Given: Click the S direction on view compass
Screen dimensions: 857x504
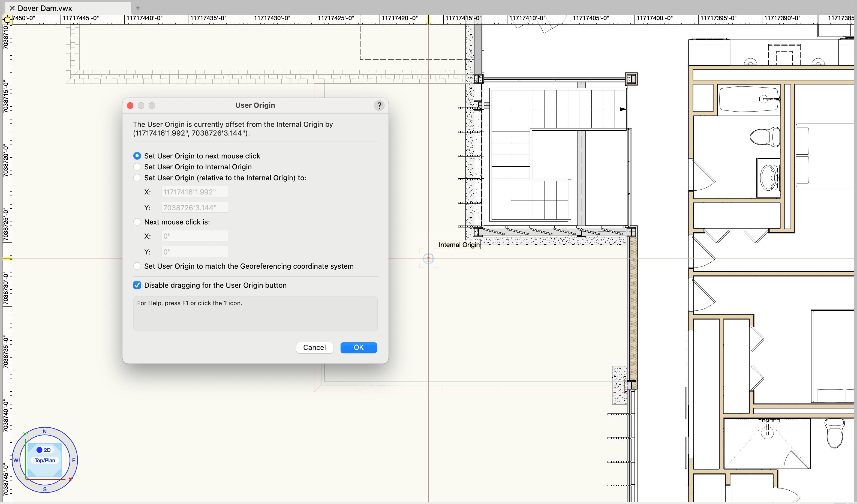Looking at the screenshot, I should (x=44, y=489).
